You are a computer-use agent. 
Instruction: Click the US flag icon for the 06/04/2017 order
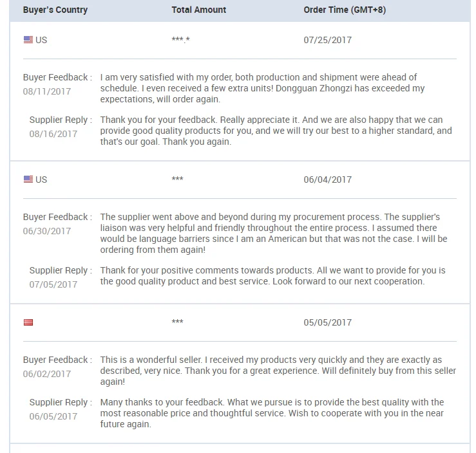tap(28, 180)
